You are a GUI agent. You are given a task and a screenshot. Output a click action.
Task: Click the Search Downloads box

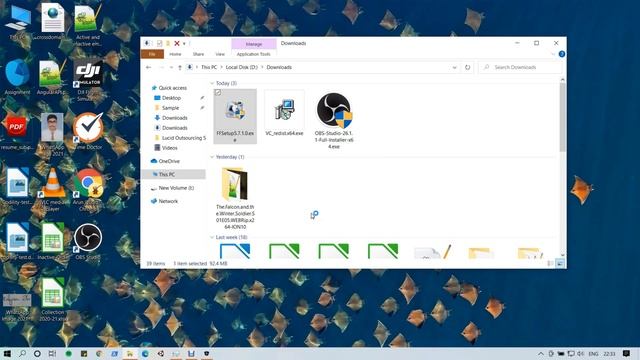[520, 67]
